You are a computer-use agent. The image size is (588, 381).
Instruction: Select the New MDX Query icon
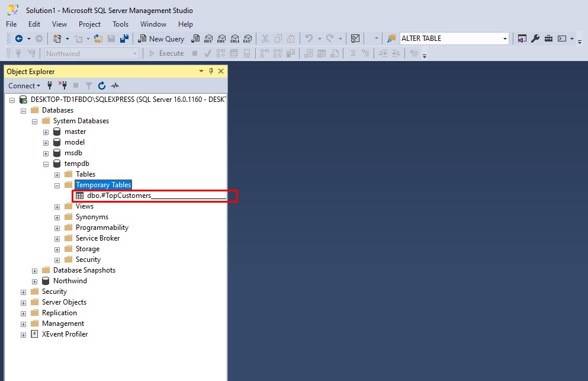(209, 39)
